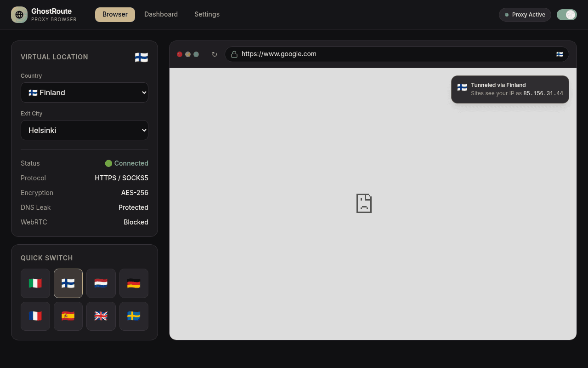Click the green window dot in browser frame
This screenshot has width=588, height=368.
(196, 54)
